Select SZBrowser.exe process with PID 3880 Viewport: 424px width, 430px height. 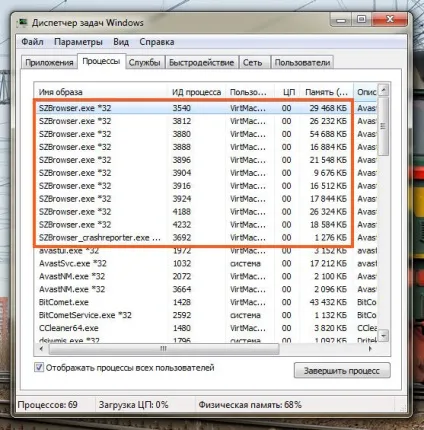point(206,134)
